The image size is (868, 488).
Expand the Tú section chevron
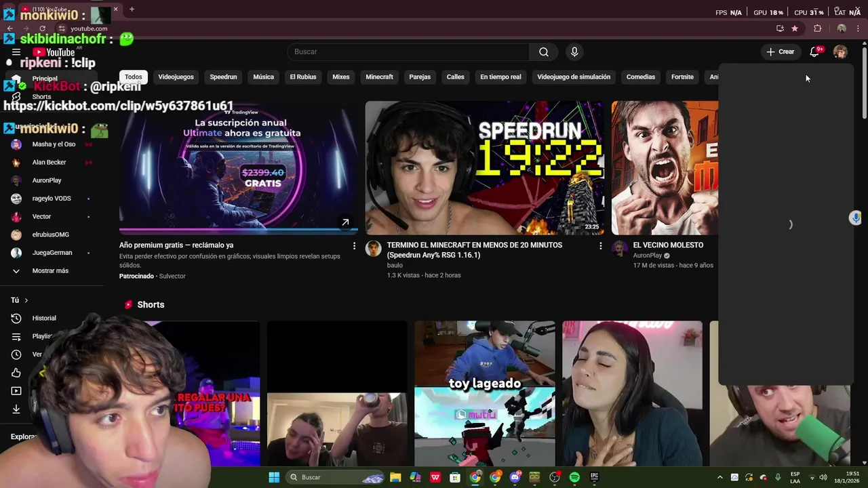[26, 300]
